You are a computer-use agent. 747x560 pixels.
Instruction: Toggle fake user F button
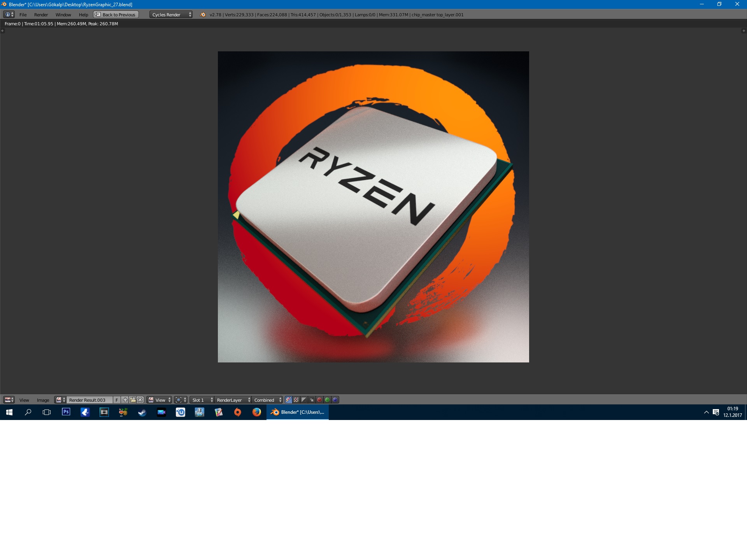[117, 400]
